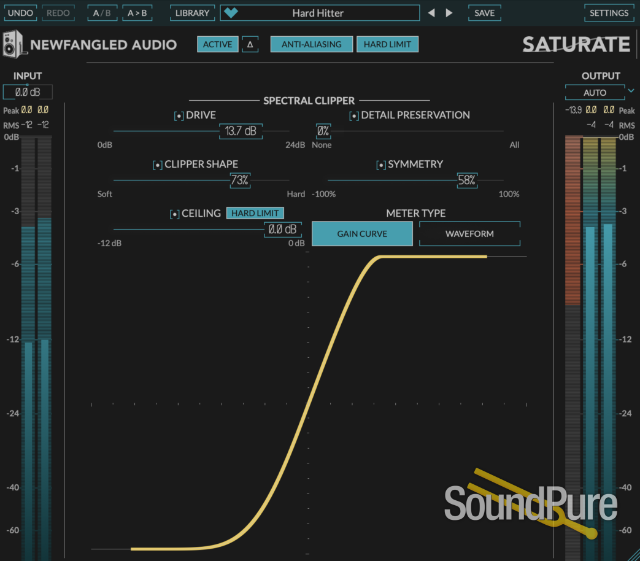Click the bracket icon next to Detail Preservation
Screen dimensions: 640x561
353,116
